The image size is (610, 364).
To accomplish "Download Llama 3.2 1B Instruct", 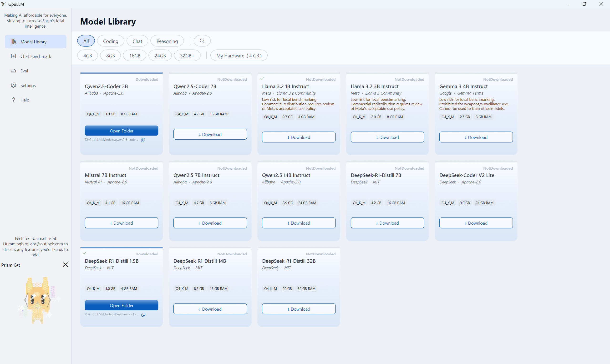I will click(299, 137).
